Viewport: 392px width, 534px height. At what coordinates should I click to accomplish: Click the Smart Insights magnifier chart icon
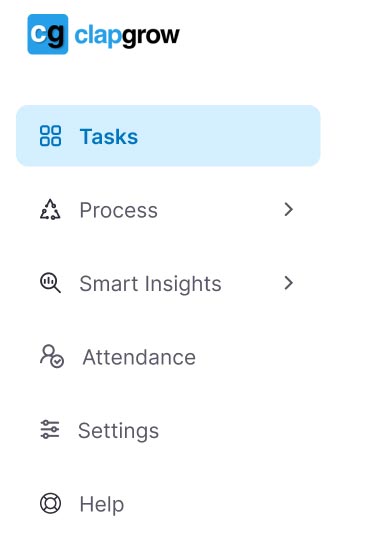[x=50, y=283]
